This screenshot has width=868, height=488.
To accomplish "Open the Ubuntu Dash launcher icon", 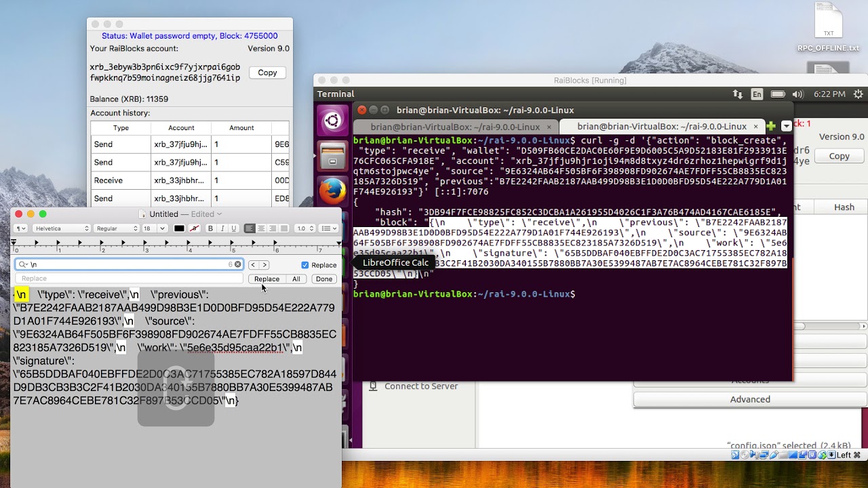I will [x=332, y=122].
